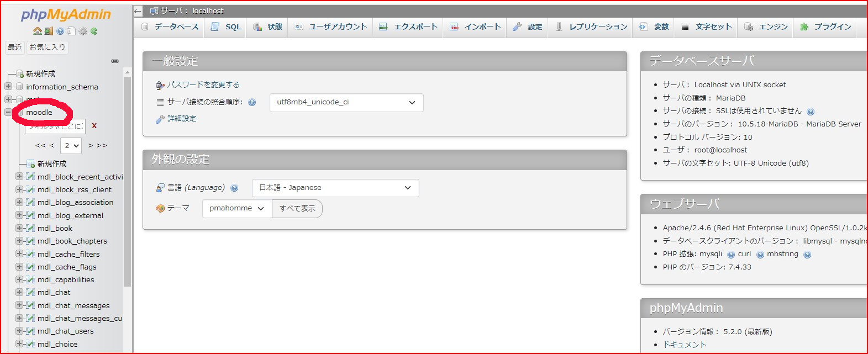Screen dimensions: 868x354
Task: Click 最近 recent tables button
Action: 15,47
